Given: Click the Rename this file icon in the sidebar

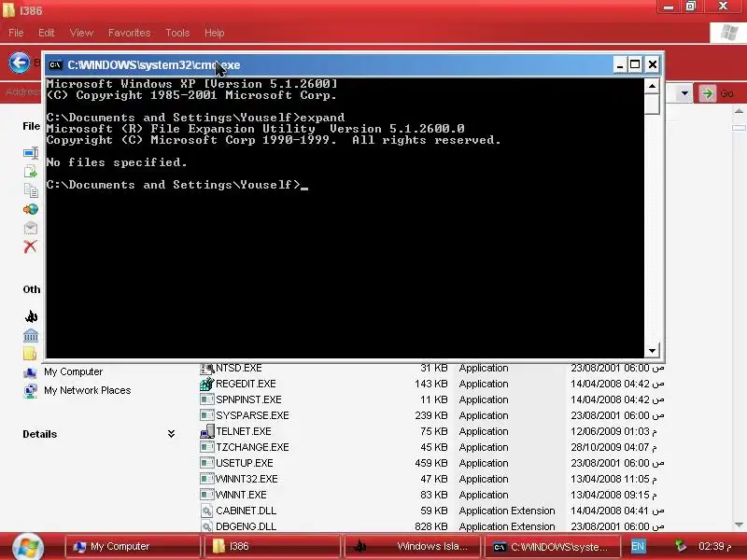Looking at the screenshot, I should click(31, 153).
